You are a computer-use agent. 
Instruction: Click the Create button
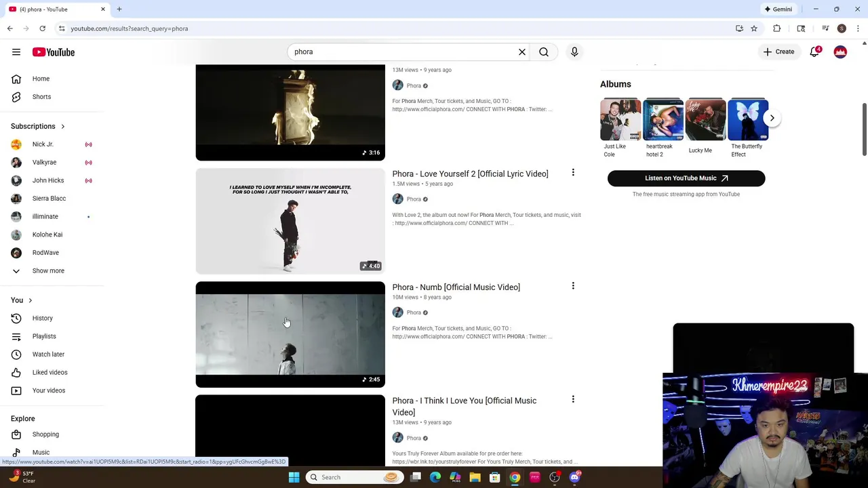click(x=778, y=52)
